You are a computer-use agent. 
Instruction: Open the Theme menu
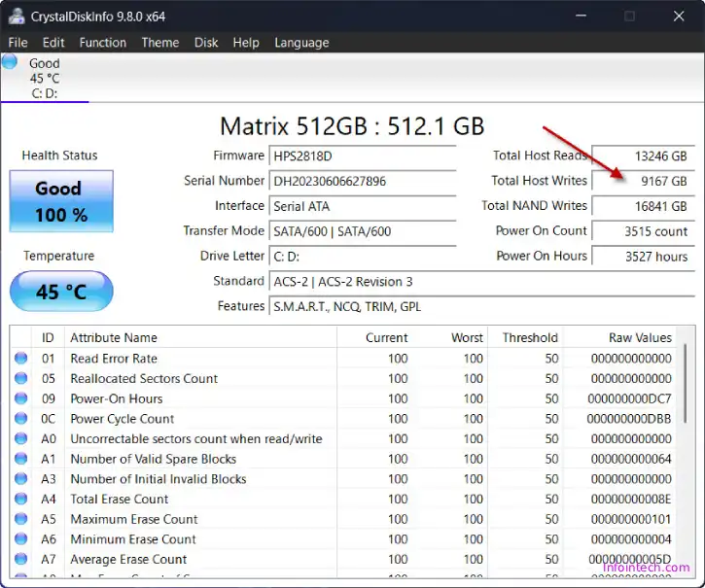(x=160, y=43)
